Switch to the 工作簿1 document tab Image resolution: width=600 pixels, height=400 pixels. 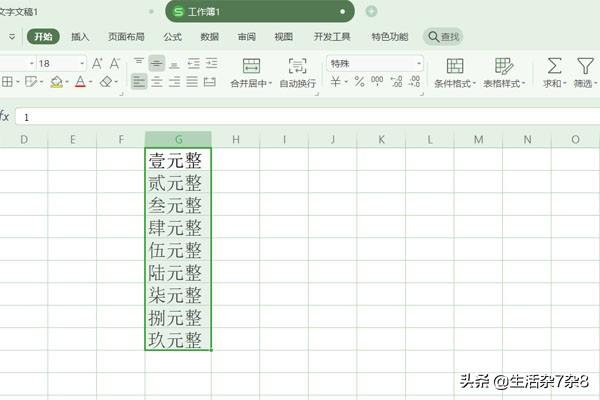pyautogui.click(x=259, y=12)
